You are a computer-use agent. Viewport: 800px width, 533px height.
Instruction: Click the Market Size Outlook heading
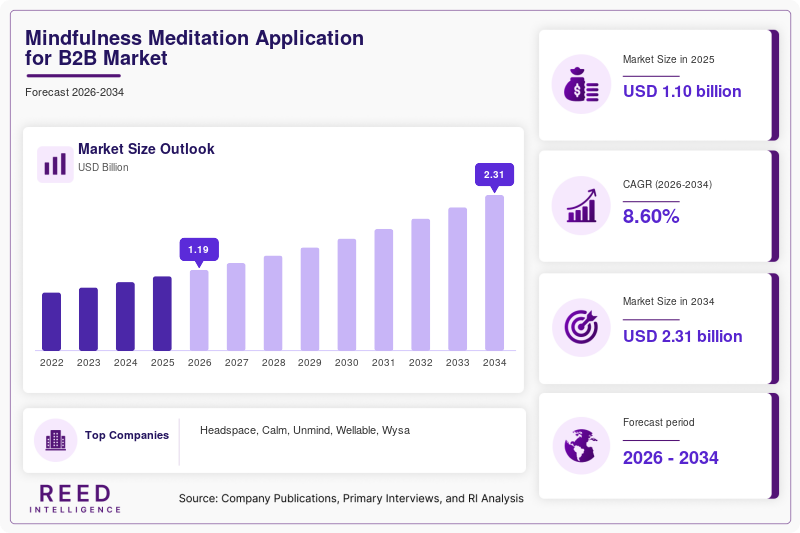point(146,149)
